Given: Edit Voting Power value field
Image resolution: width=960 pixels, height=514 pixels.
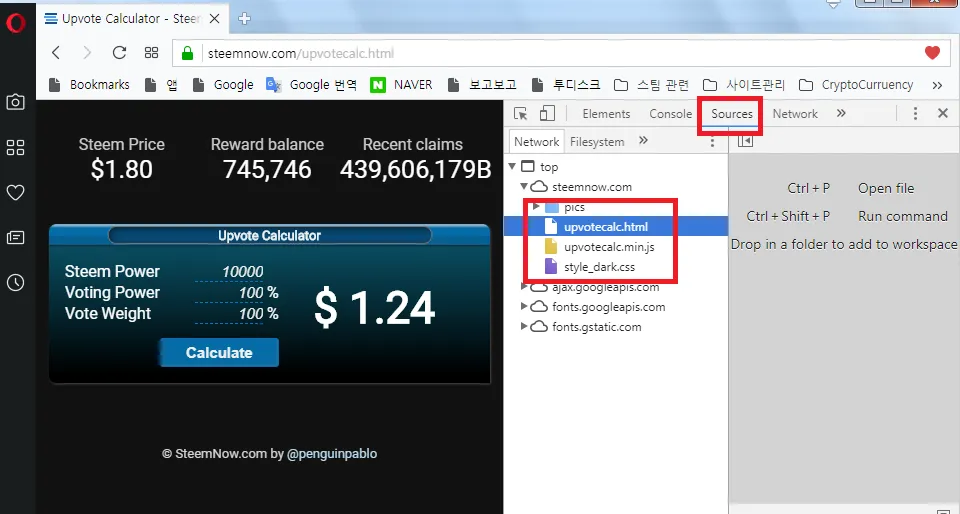Looking at the screenshot, I should click(x=230, y=293).
